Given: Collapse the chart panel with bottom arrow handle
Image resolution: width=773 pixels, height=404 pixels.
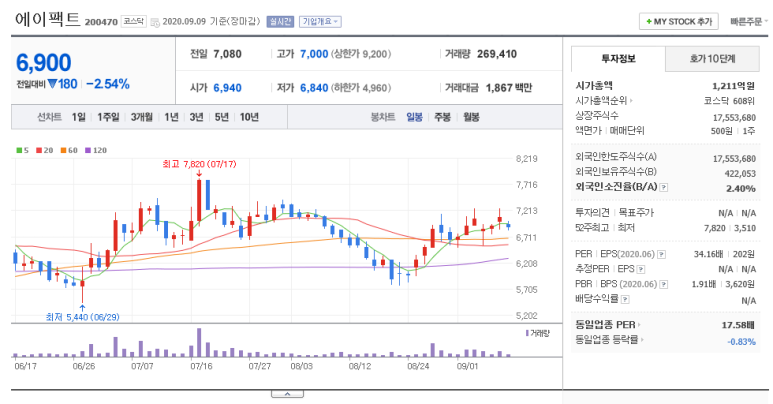Looking at the screenshot, I should pyautogui.click(x=287, y=394).
